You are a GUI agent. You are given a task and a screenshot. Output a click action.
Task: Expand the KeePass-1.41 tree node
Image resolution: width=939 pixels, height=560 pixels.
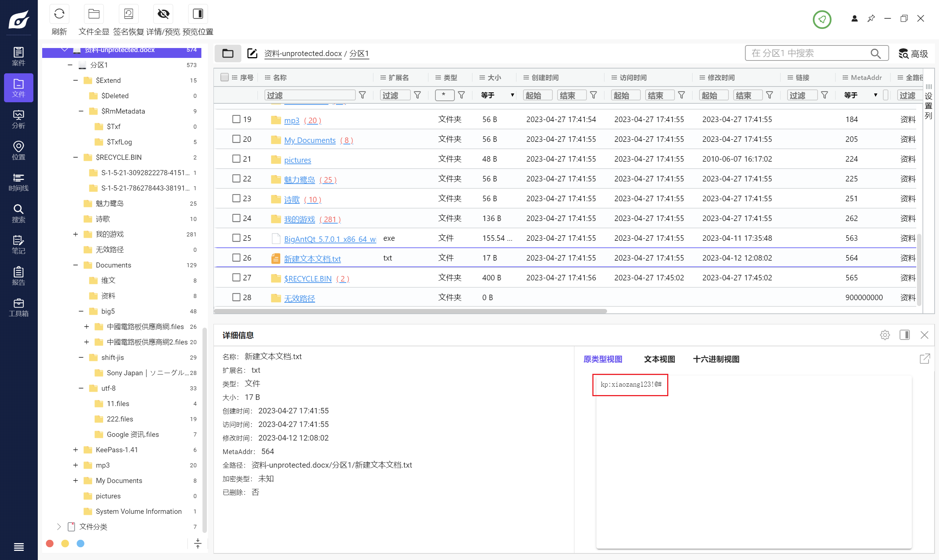tap(76, 450)
